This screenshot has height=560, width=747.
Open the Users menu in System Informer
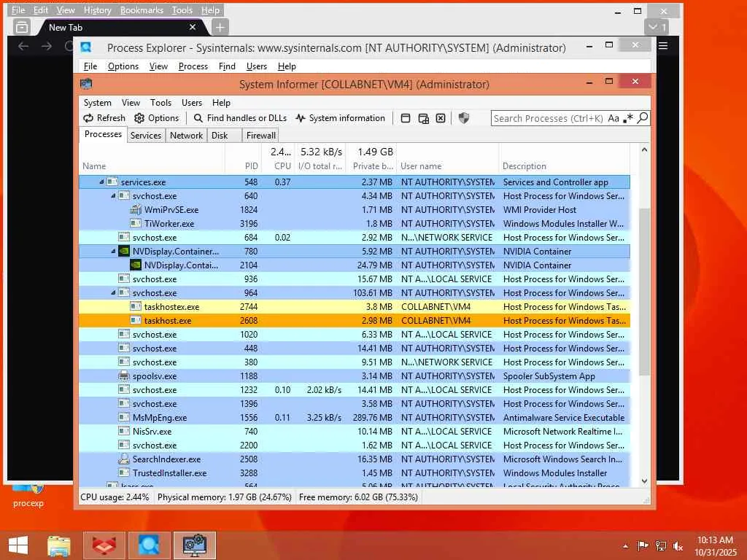pyautogui.click(x=192, y=102)
